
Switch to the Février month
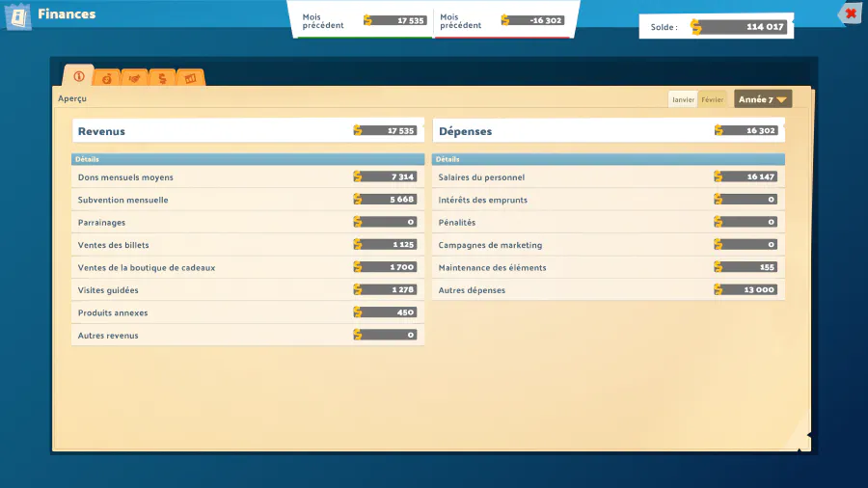[x=713, y=99]
